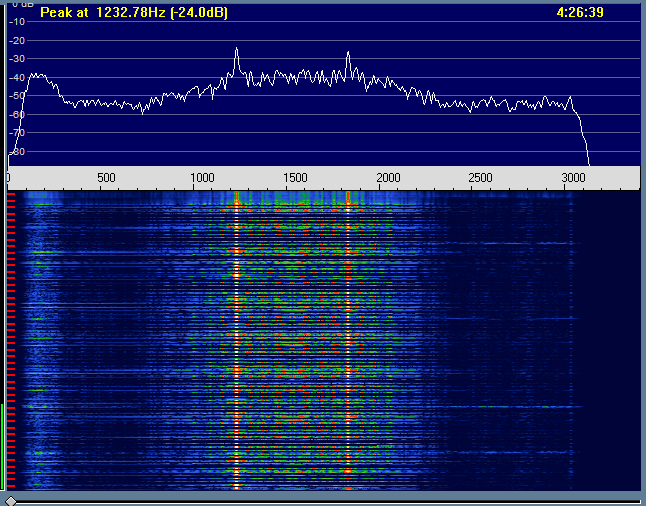Click the 1000 mark on frequency ruler
The image size is (646, 506).
tap(201, 178)
